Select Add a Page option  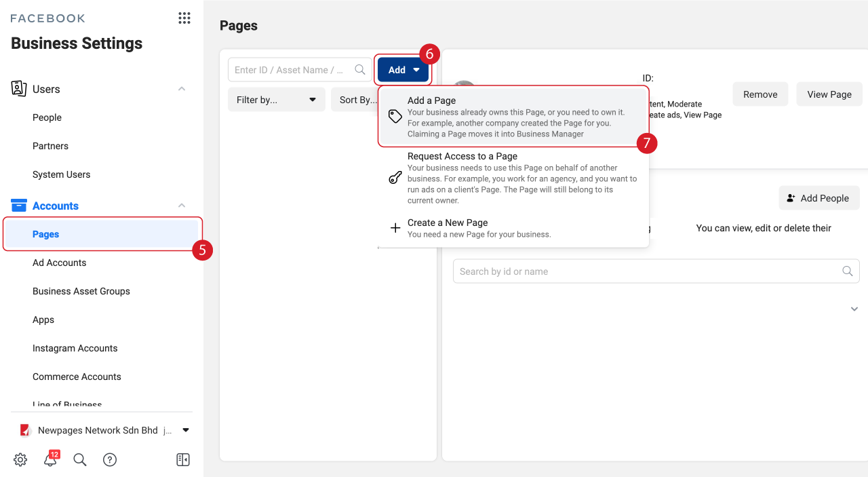pyautogui.click(x=513, y=117)
